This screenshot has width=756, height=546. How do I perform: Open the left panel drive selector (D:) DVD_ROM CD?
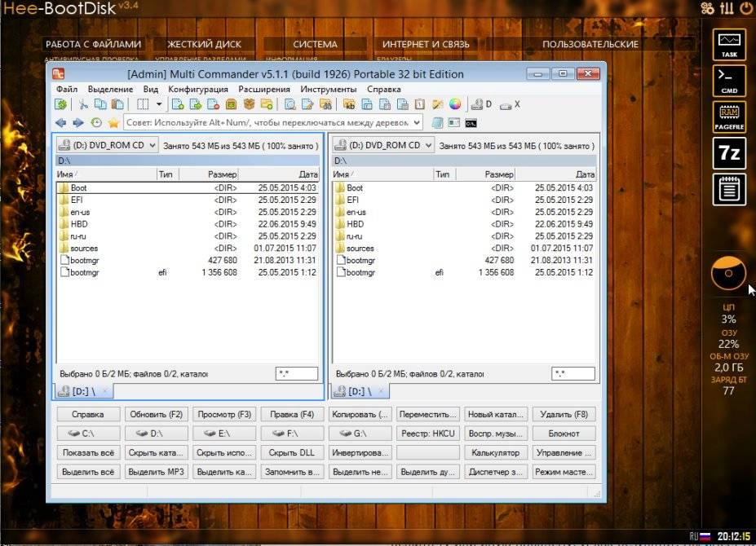107,145
